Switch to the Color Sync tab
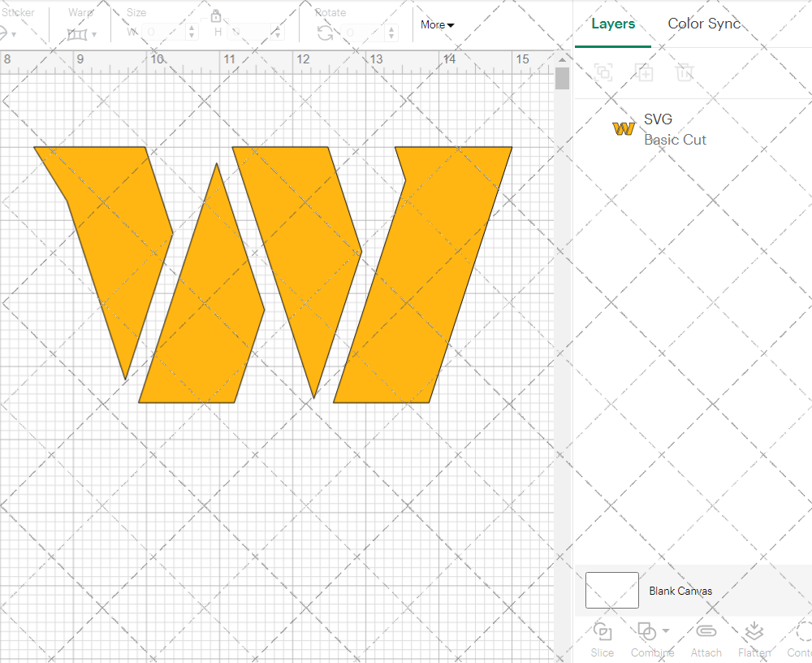Image resolution: width=812 pixels, height=663 pixels. tap(704, 24)
